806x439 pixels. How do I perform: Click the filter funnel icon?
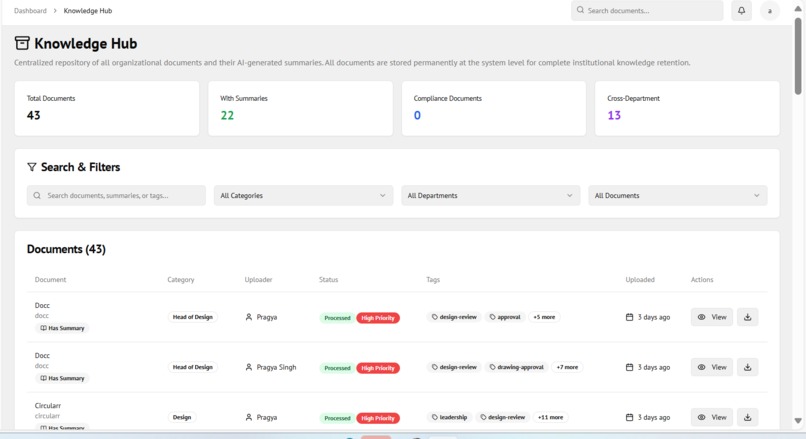click(x=31, y=167)
